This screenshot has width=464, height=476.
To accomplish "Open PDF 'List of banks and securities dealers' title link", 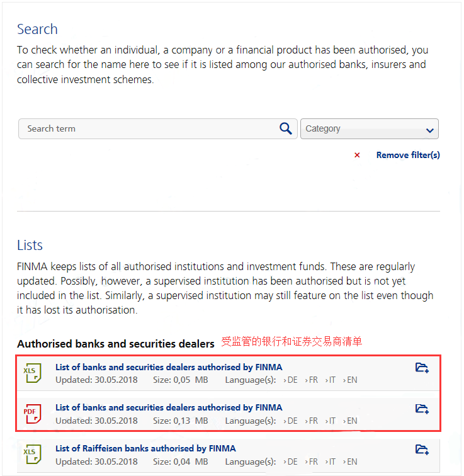I will tap(169, 407).
